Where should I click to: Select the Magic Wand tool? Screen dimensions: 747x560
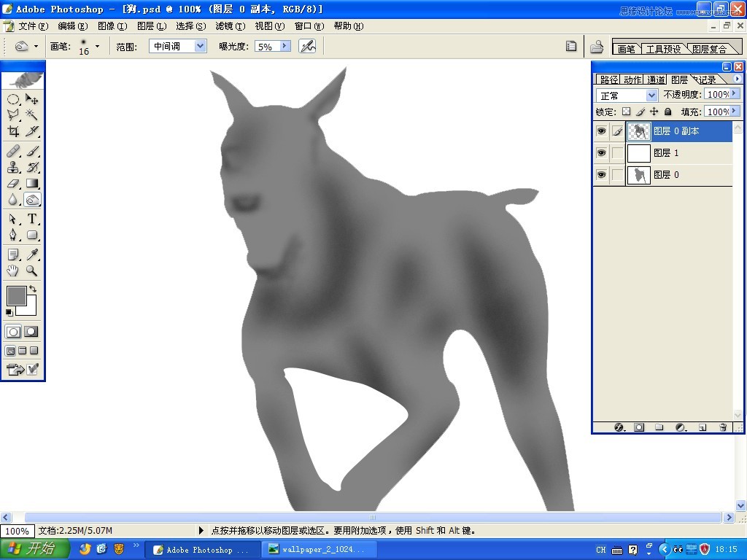click(x=31, y=114)
